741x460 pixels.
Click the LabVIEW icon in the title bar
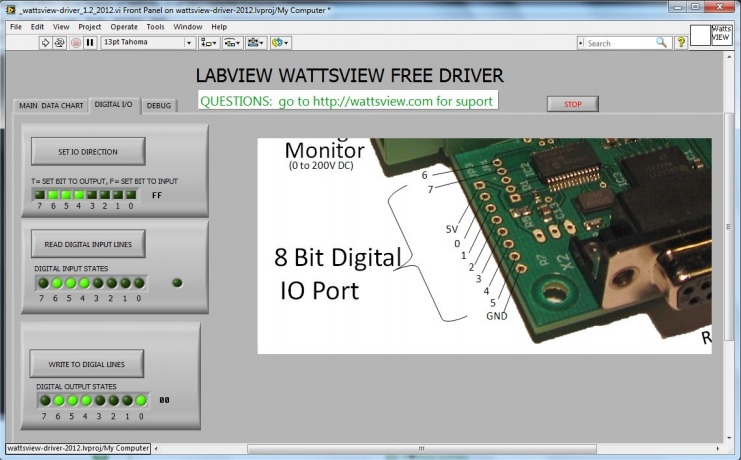point(11,9)
